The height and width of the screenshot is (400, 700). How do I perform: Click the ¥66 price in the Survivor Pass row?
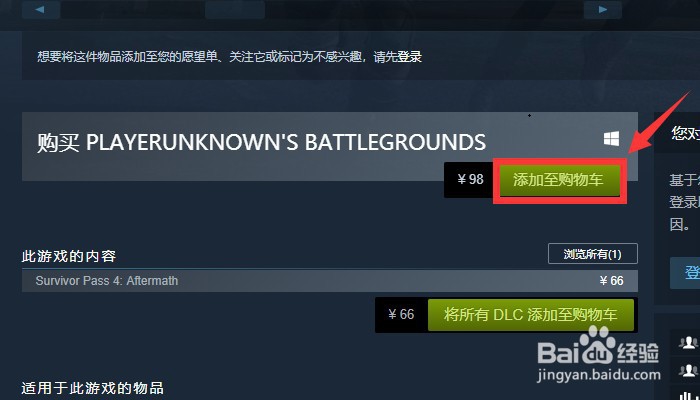click(611, 281)
